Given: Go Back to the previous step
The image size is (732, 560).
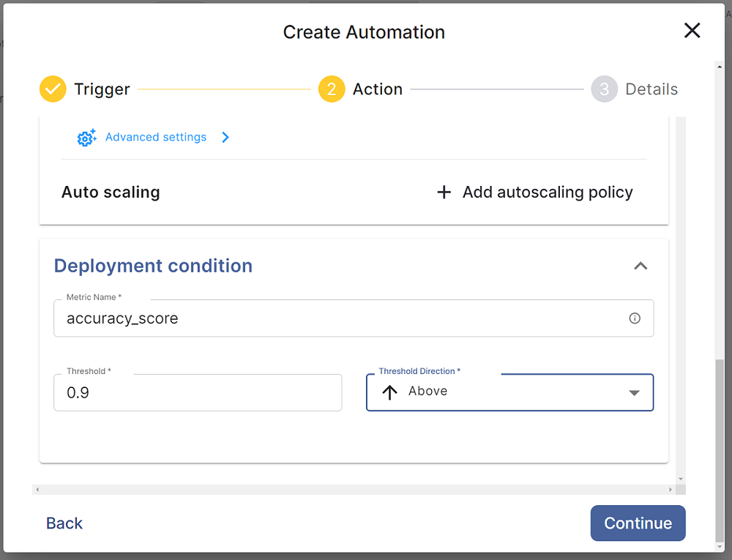Looking at the screenshot, I should click(64, 523).
